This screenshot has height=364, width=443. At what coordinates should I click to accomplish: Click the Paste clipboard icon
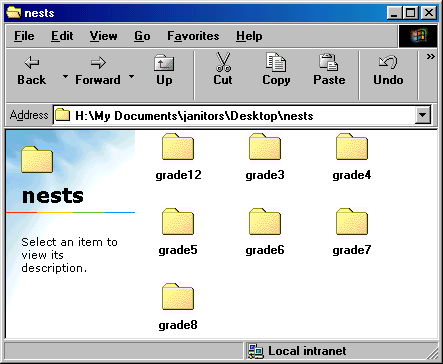[x=329, y=62]
